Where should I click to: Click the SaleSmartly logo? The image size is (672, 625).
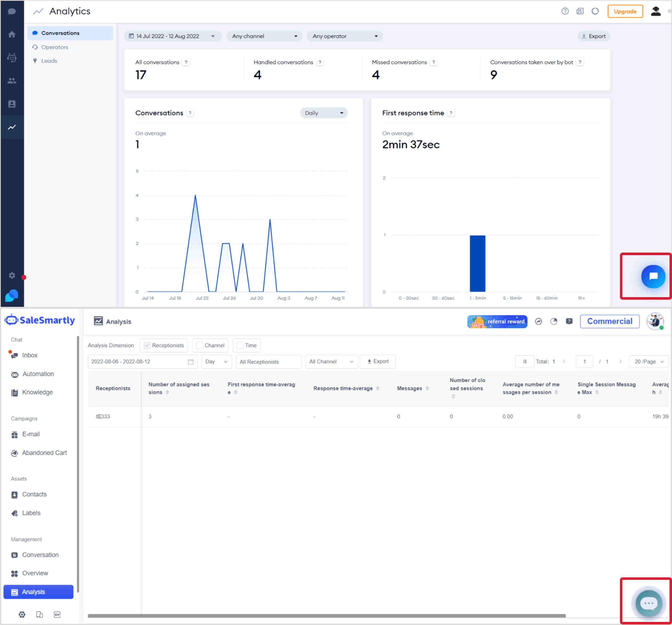click(40, 320)
